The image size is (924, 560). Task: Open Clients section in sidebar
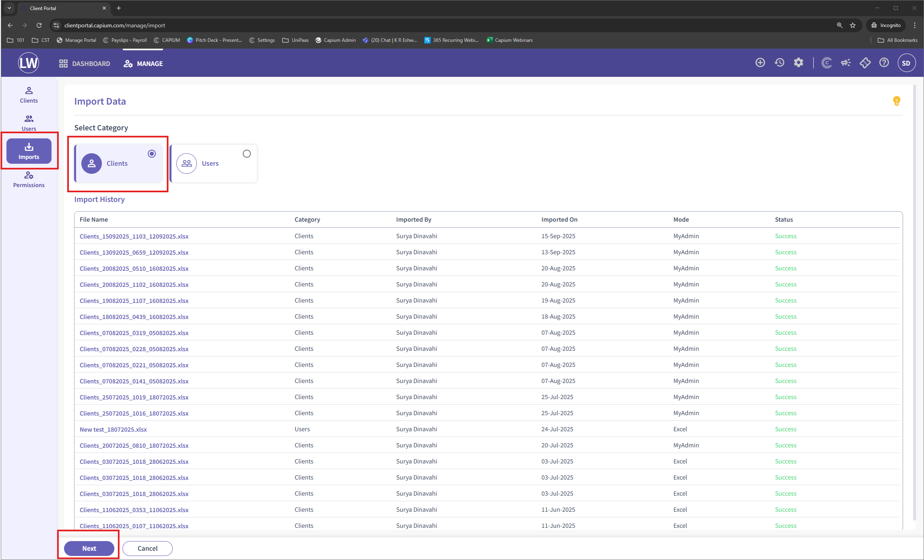29,95
